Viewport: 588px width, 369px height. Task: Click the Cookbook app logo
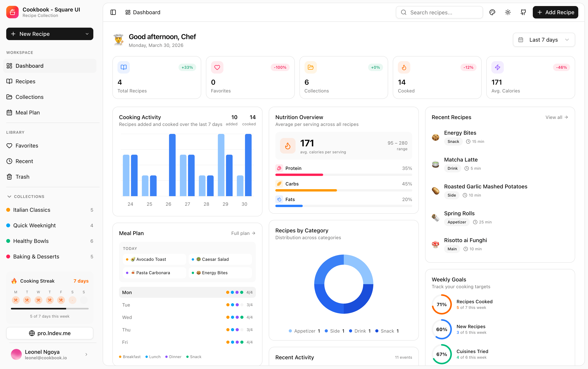click(12, 12)
